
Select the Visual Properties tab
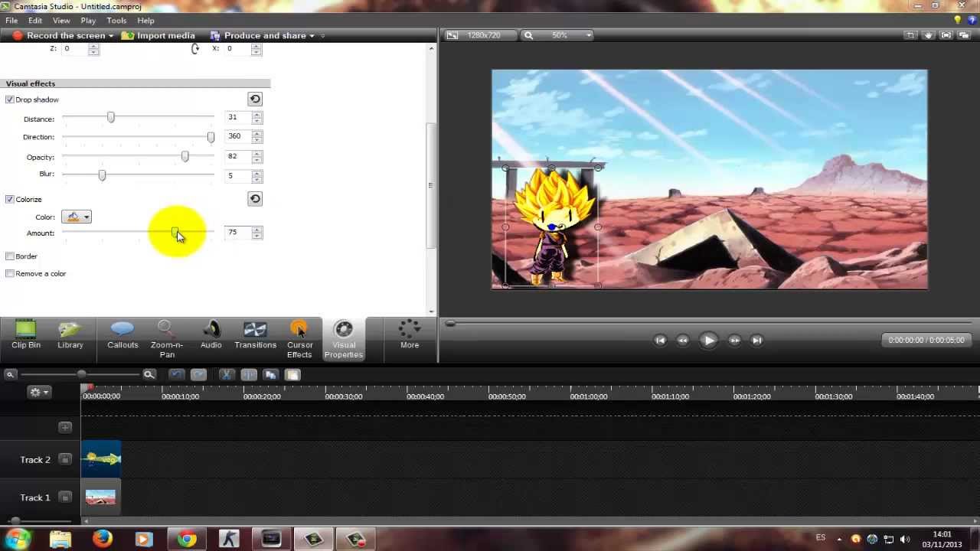coord(343,339)
